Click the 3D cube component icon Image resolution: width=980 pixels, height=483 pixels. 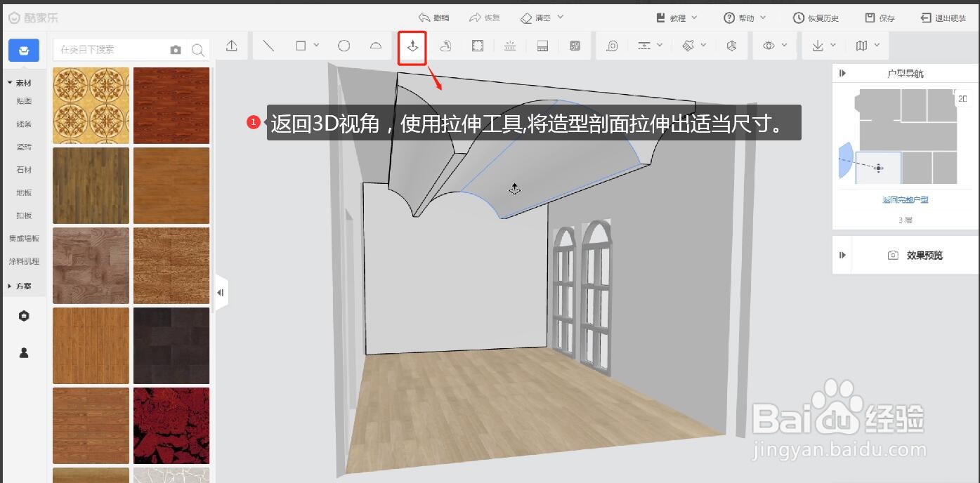point(731,46)
